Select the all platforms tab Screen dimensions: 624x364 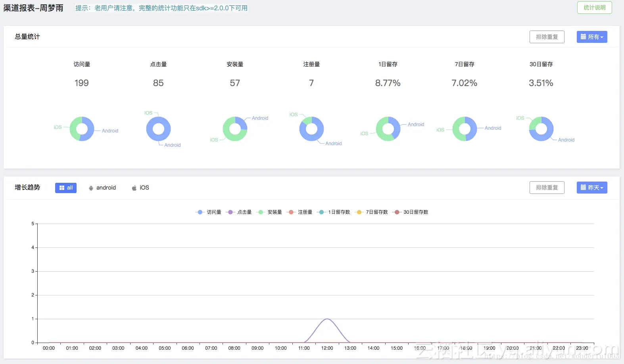point(66,188)
